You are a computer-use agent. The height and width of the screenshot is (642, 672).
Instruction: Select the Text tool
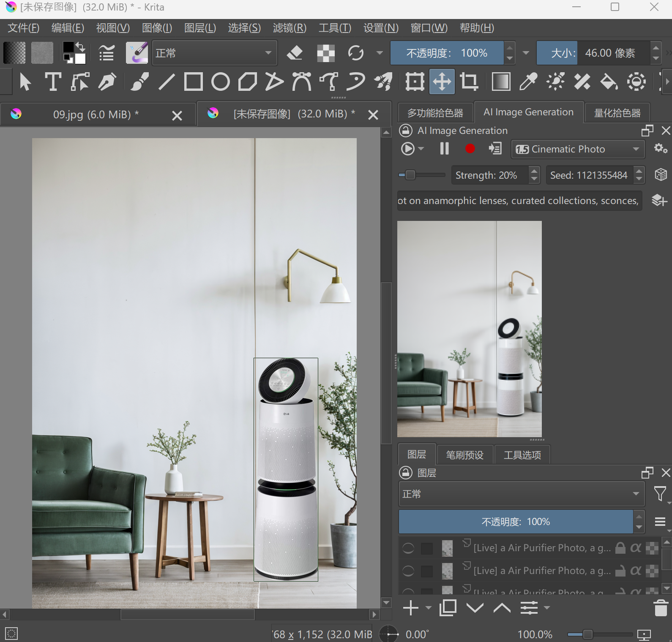pyautogui.click(x=53, y=82)
